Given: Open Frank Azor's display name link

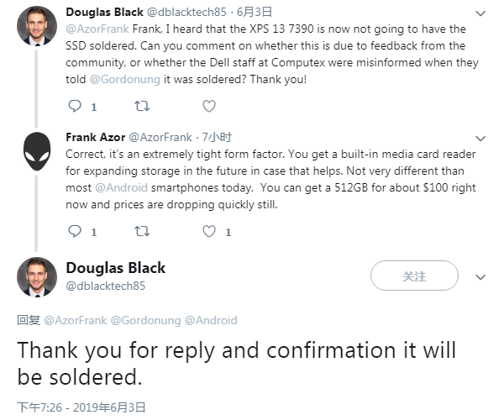Looking at the screenshot, I should point(95,137).
